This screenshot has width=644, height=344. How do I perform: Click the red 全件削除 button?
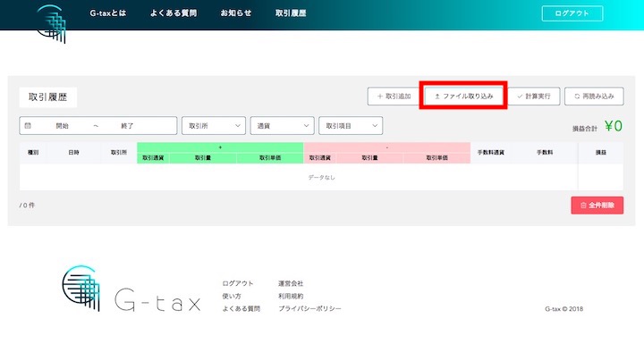coord(597,206)
